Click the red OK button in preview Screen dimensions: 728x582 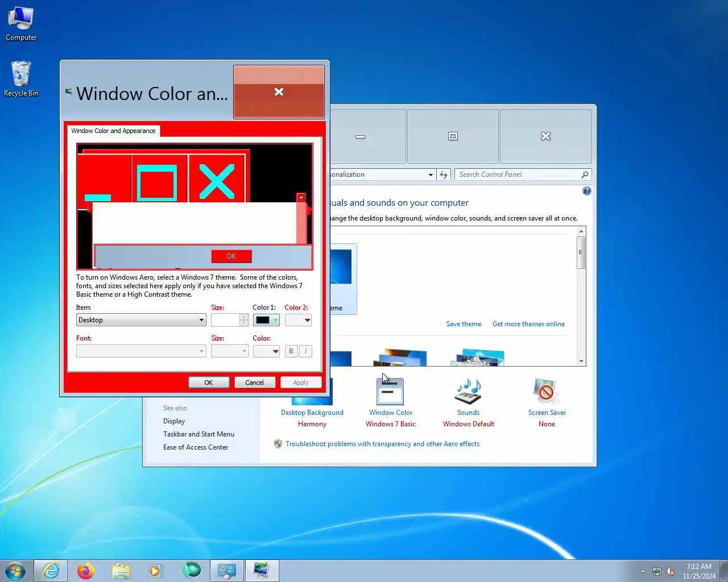[x=231, y=256]
